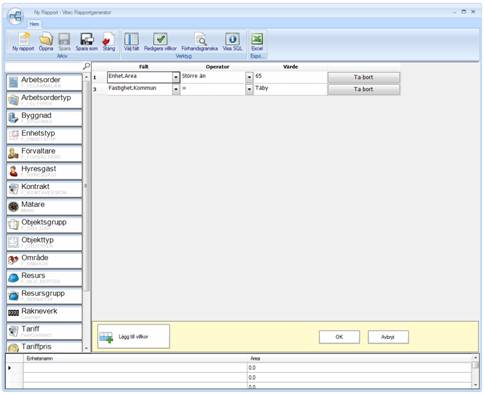
Task: Click the sidebar list scroll down arrow
Action: click(x=86, y=348)
